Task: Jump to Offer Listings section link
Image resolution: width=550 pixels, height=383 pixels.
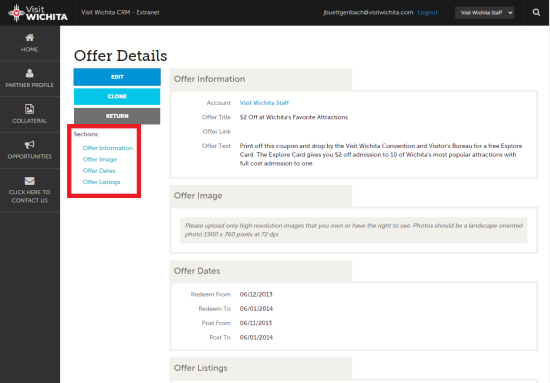Action: 101,182
